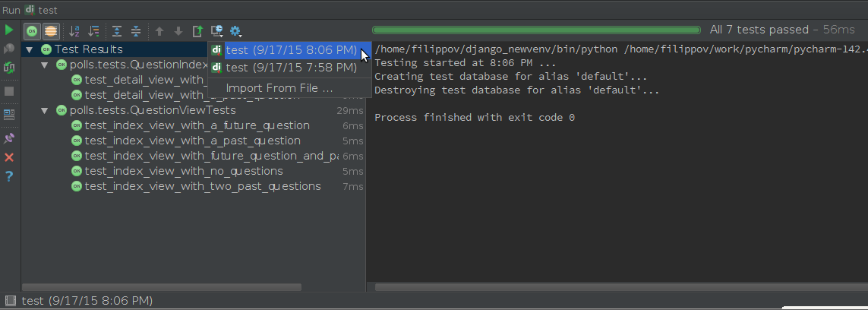Collapse the polls.tests.QuestionViewTests node
868x310 pixels.
click(45, 111)
